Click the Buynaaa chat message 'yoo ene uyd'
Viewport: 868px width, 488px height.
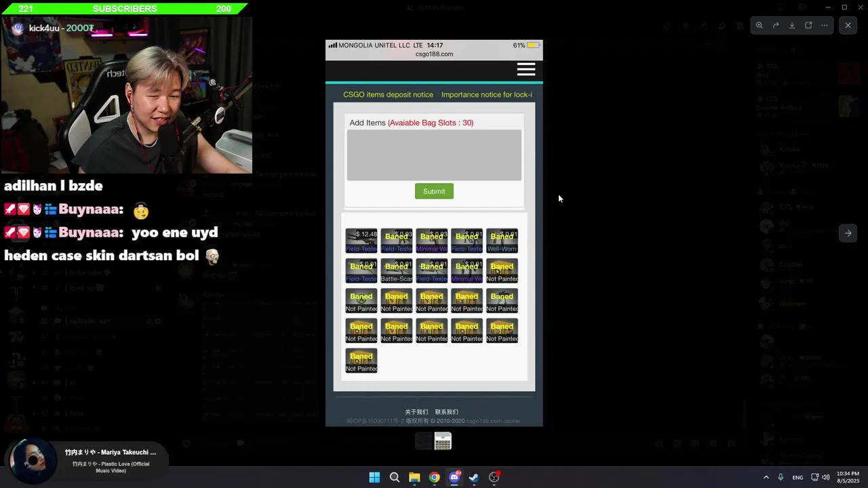pyautogui.click(x=112, y=244)
